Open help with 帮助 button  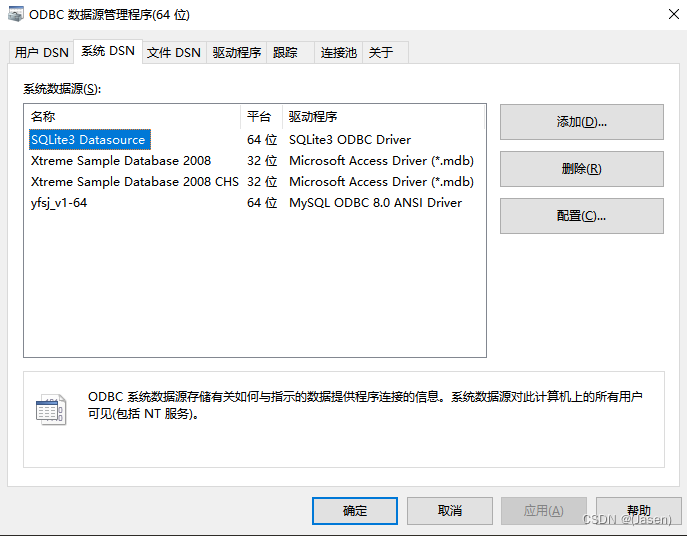click(638, 511)
